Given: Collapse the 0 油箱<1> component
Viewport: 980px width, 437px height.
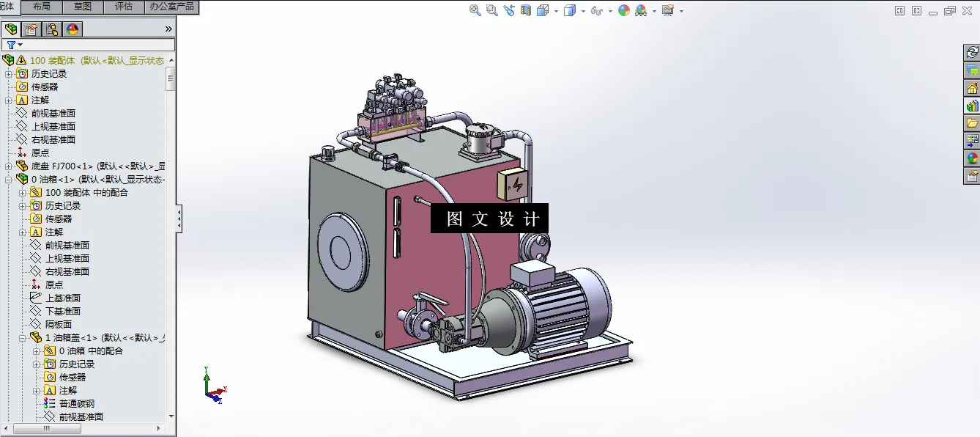Looking at the screenshot, I should [8, 179].
